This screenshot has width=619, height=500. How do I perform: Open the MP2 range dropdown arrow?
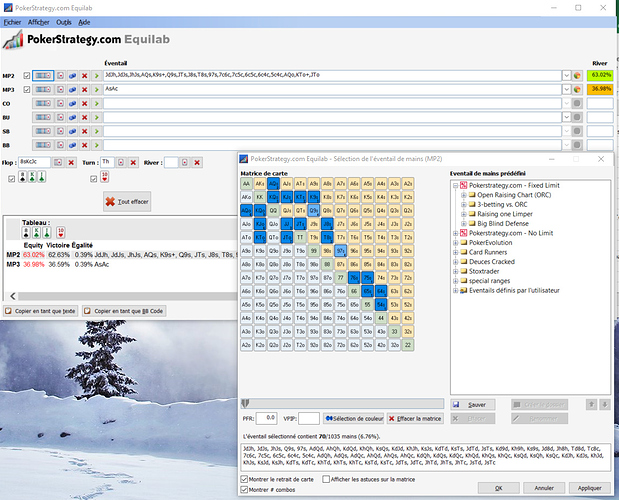click(566, 75)
